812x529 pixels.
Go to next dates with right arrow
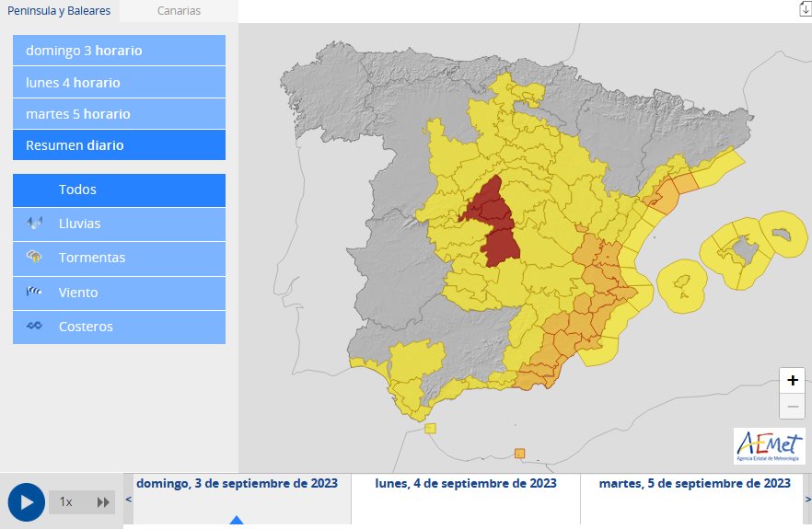point(807,500)
